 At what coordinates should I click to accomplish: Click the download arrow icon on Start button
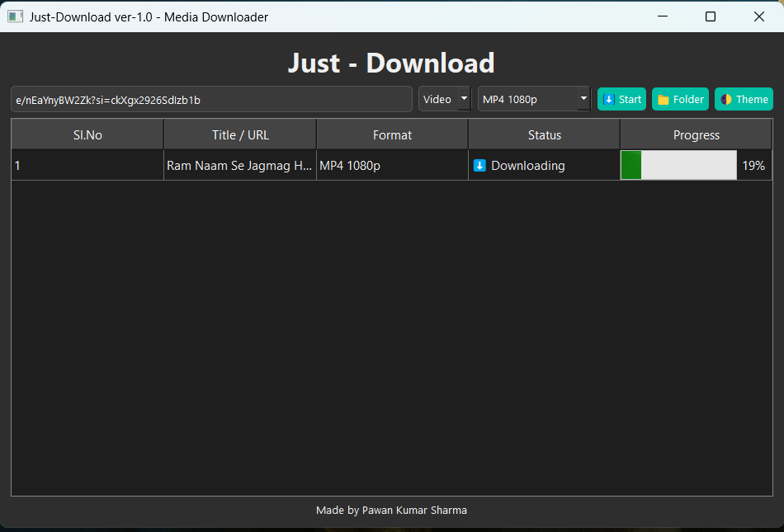click(x=610, y=98)
